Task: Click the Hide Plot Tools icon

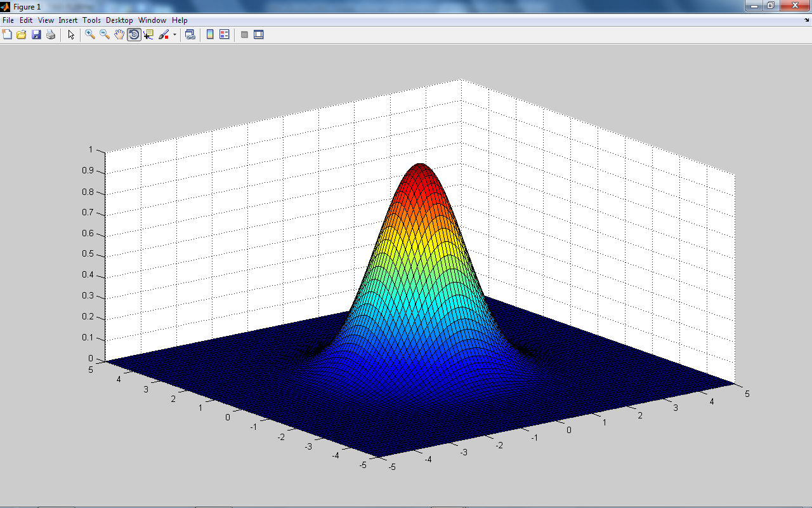Action: (244, 34)
